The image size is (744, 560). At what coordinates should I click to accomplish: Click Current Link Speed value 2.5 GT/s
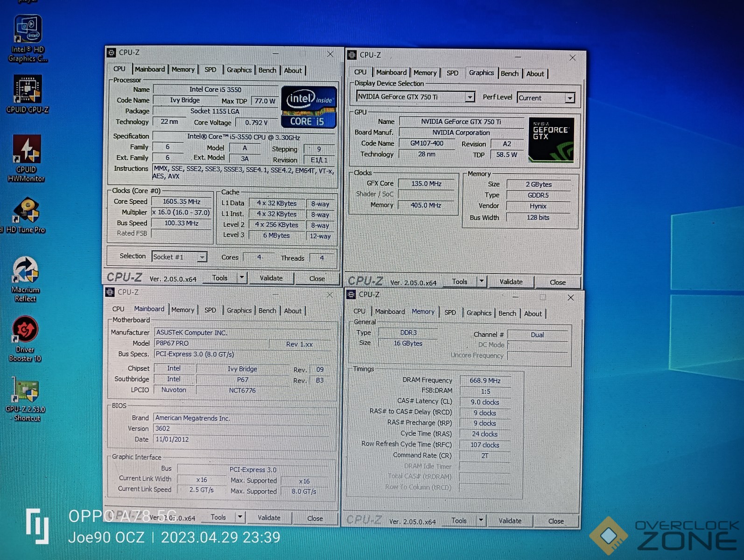point(202,490)
